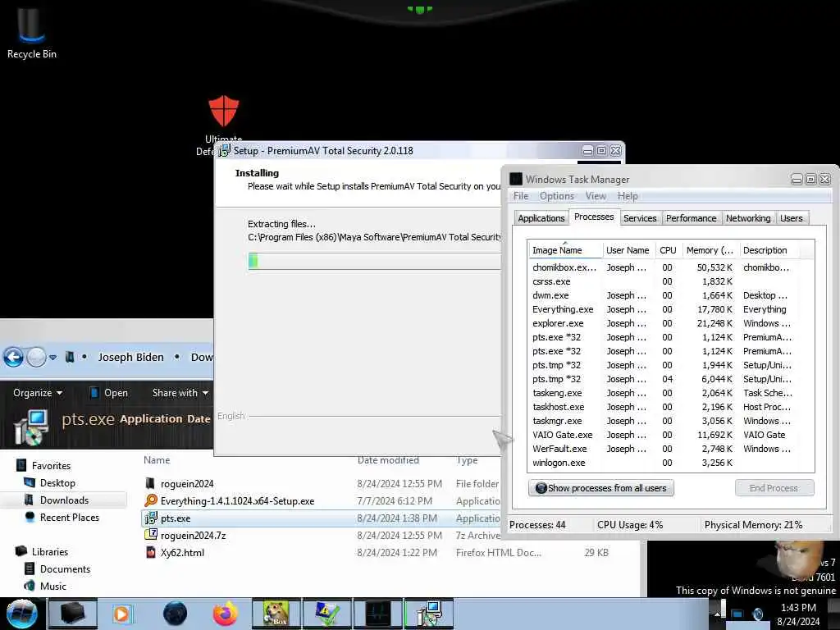Select the Everything-1.4.1.1024.x64-Setup.exe file icon
This screenshot has width=840, height=630.
[x=151, y=500]
